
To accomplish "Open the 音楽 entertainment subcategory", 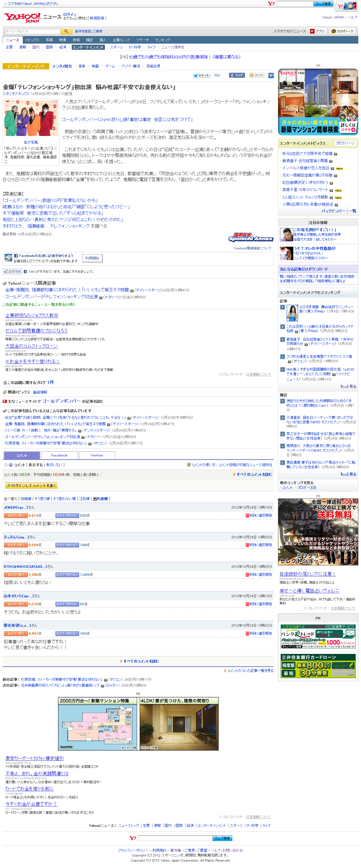I will 82,66.
